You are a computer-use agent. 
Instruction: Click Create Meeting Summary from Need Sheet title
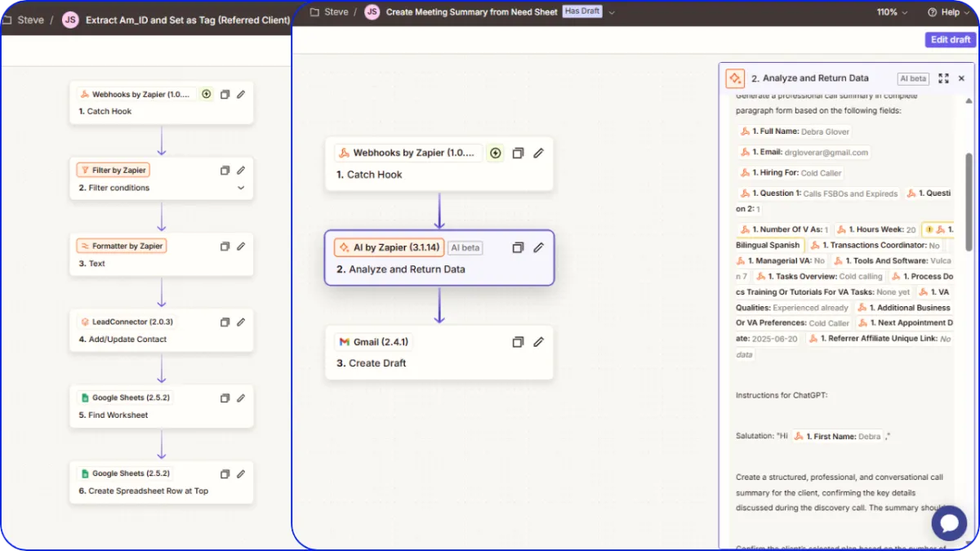pos(472,12)
